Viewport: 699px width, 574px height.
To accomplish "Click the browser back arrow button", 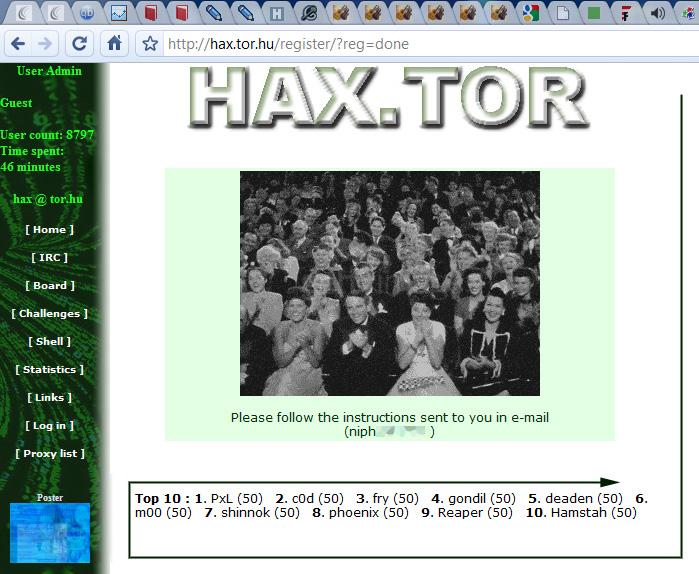I will click(18, 44).
